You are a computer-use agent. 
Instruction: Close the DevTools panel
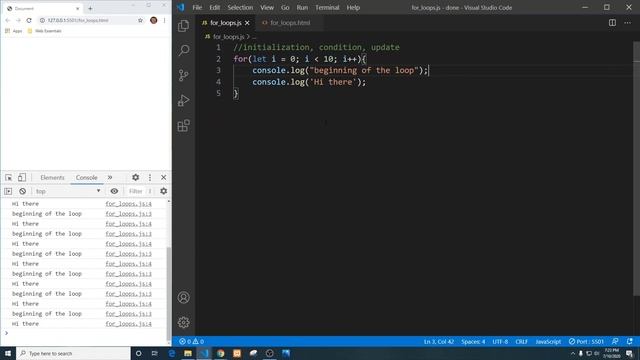(164, 178)
